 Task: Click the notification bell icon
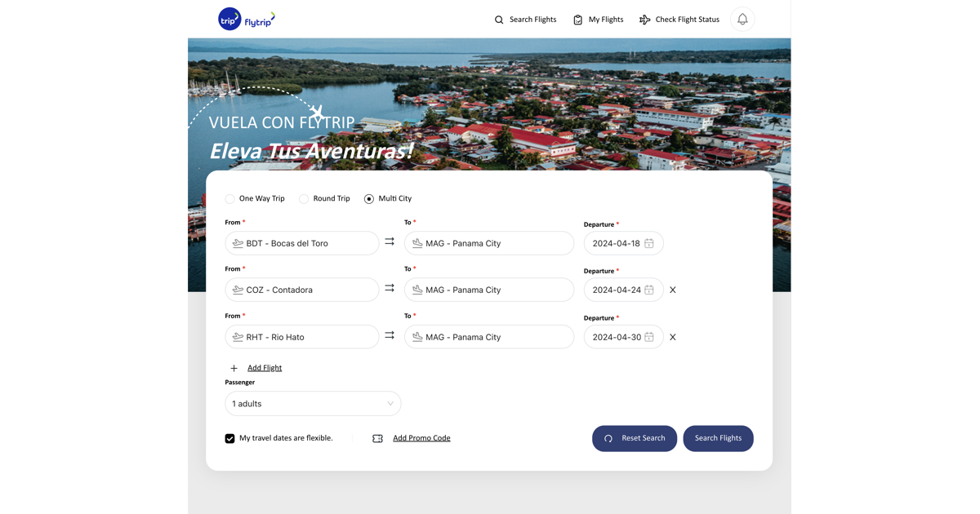(742, 19)
